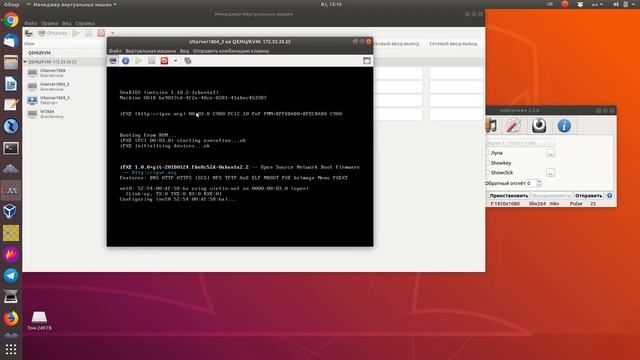Launch Google Chrome from dock
The width and height of the screenshot is (640, 360).
coord(11,20)
